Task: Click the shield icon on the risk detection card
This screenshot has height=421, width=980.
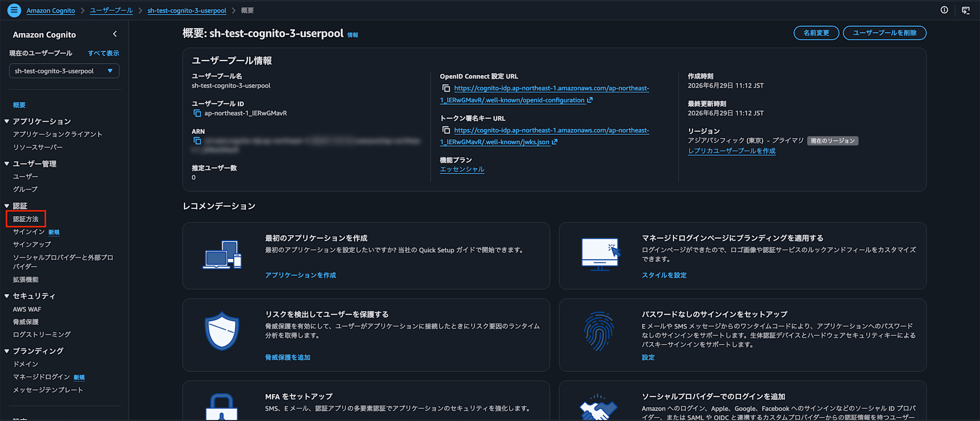Action: click(222, 331)
